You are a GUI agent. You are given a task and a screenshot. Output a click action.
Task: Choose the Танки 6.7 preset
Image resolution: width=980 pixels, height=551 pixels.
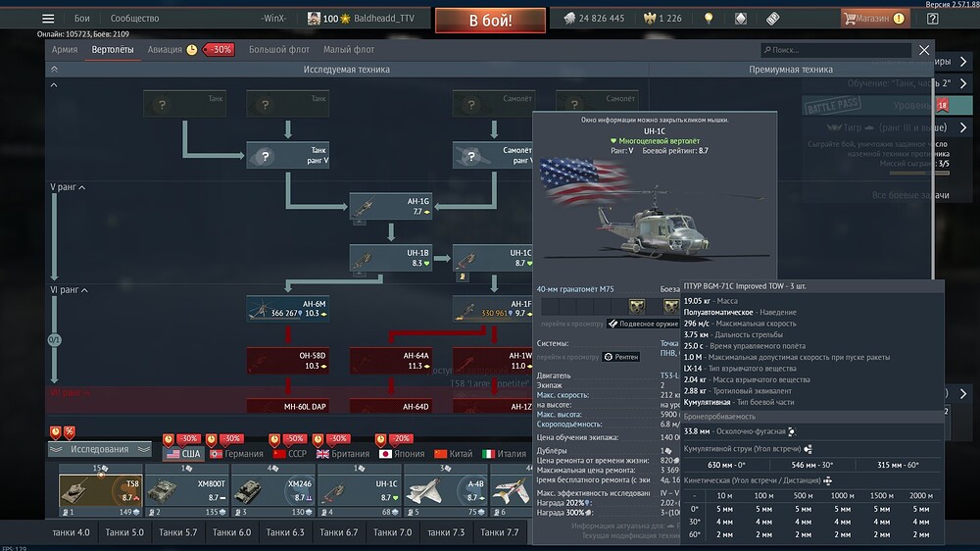(339, 532)
